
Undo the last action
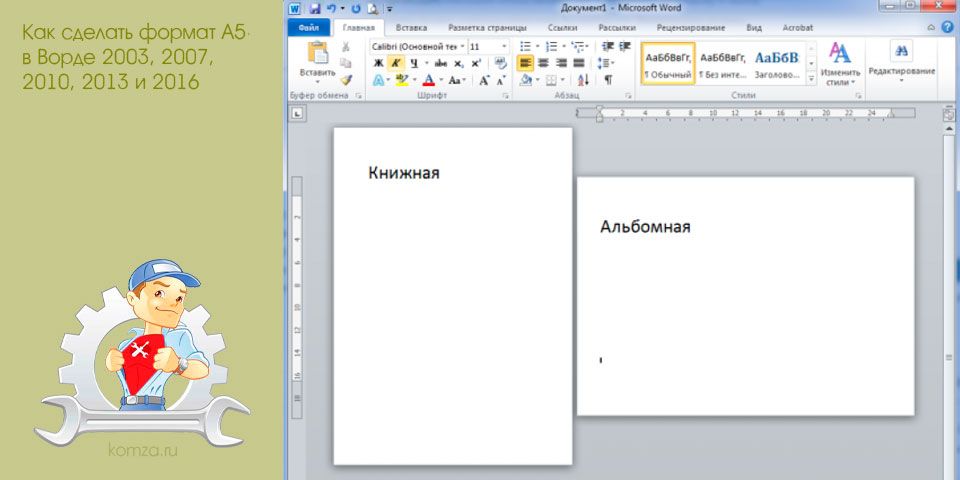(x=331, y=9)
